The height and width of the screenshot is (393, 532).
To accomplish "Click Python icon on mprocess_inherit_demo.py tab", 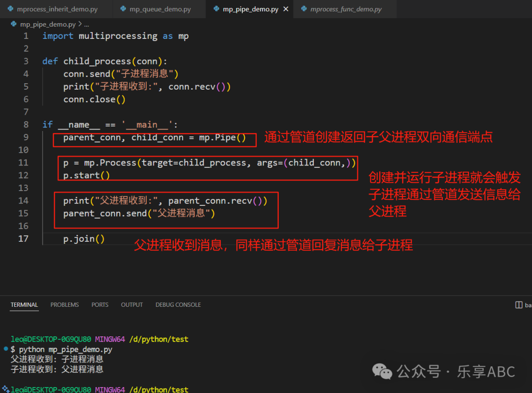I will pyautogui.click(x=10, y=9).
